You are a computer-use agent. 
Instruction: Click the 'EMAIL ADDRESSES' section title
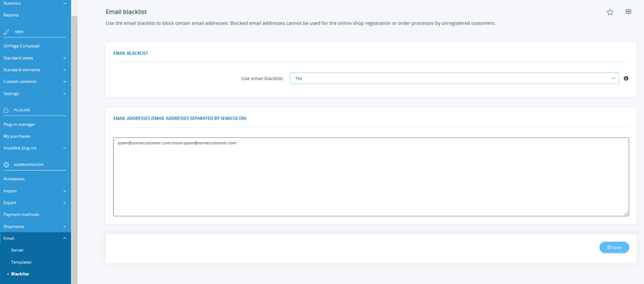click(180, 118)
